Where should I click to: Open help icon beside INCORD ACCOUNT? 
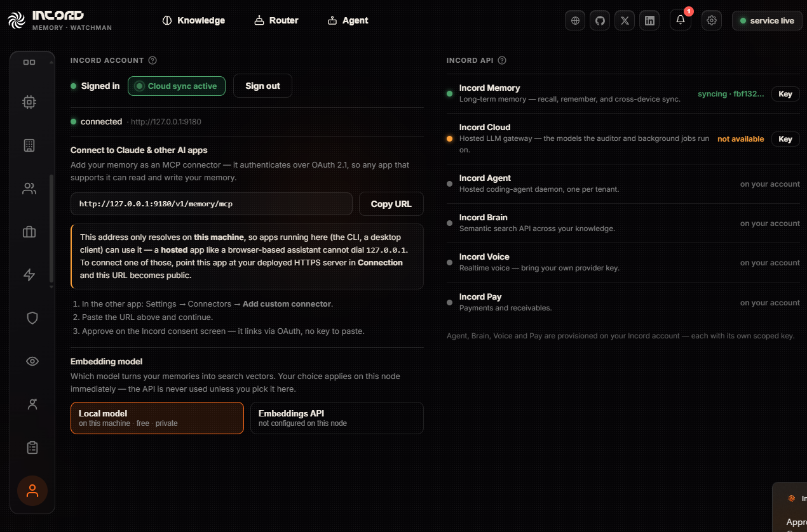[x=153, y=60]
